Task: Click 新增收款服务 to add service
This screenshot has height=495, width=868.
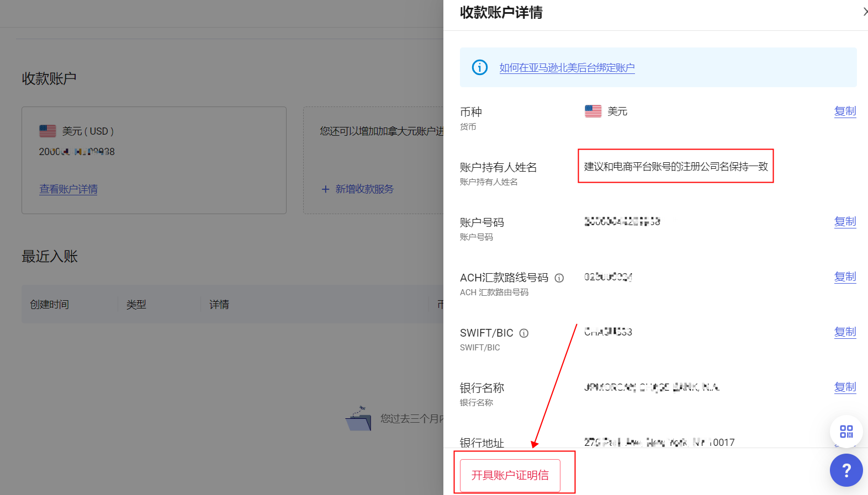Action: pyautogui.click(x=364, y=189)
